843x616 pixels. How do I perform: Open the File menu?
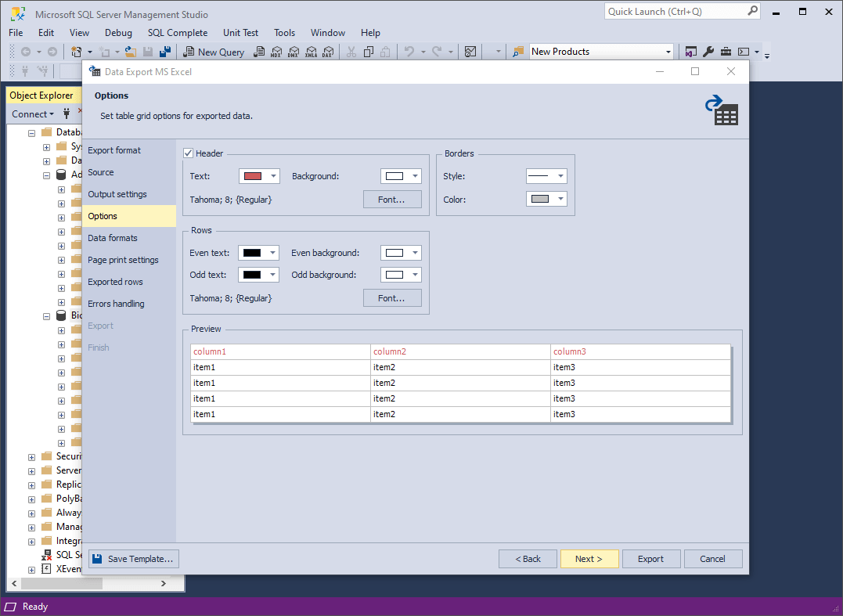16,33
